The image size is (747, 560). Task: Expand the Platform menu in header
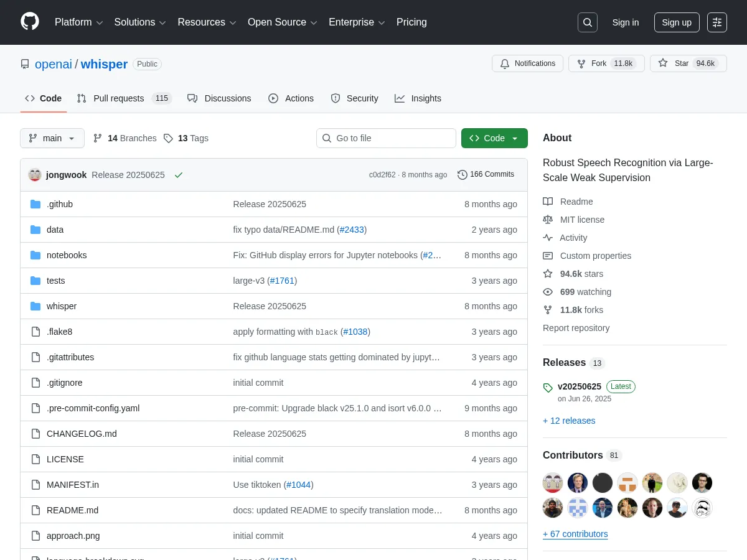click(x=78, y=22)
